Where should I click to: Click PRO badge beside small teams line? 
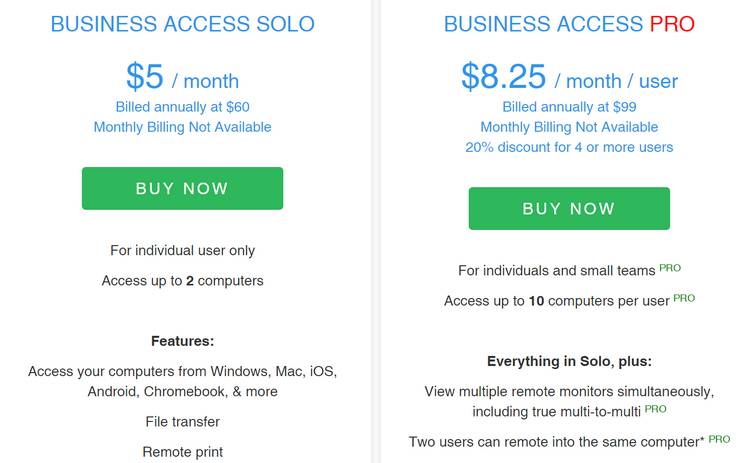670,268
